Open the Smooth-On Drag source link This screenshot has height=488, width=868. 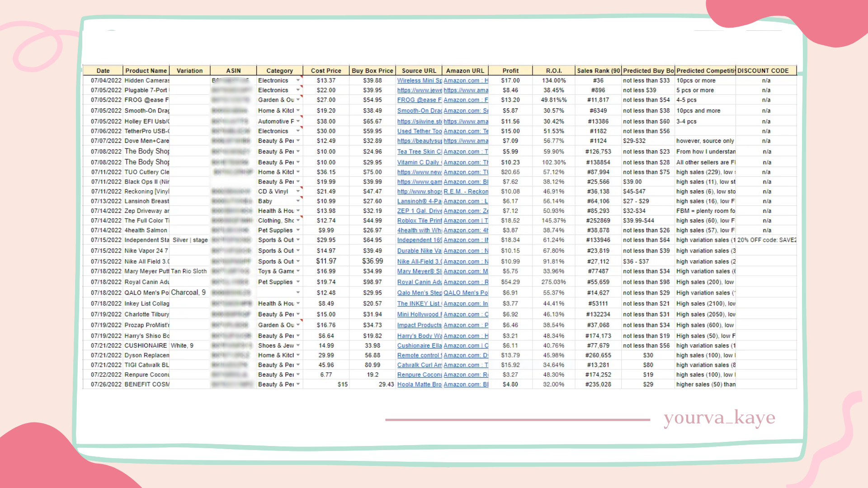(x=420, y=111)
